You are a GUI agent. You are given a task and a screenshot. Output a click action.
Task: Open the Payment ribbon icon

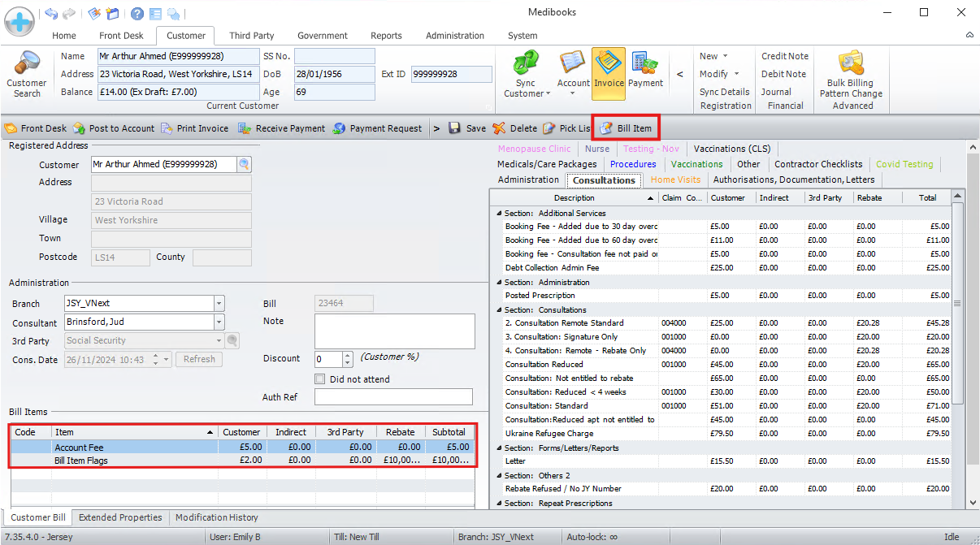[645, 63]
